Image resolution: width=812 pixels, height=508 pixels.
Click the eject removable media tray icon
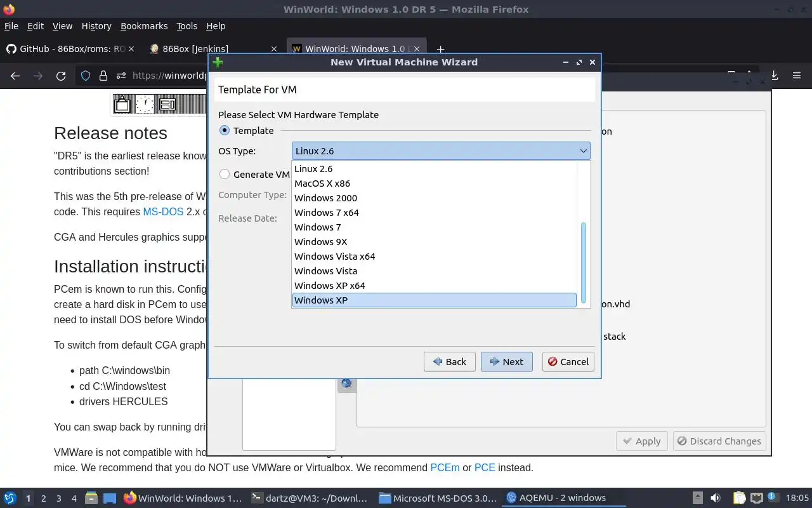(697, 498)
